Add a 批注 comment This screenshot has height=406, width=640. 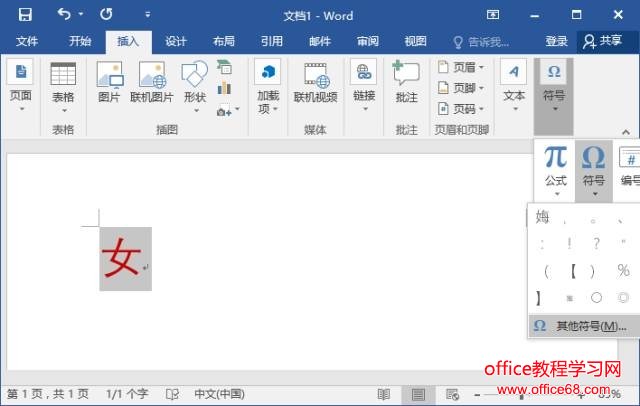(x=407, y=82)
